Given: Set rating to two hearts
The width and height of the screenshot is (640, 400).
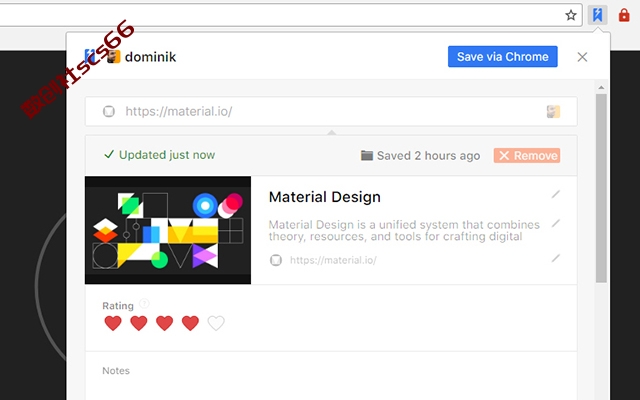Looking at the screenshot, I should pyautogui.click(x=139, y=323).
